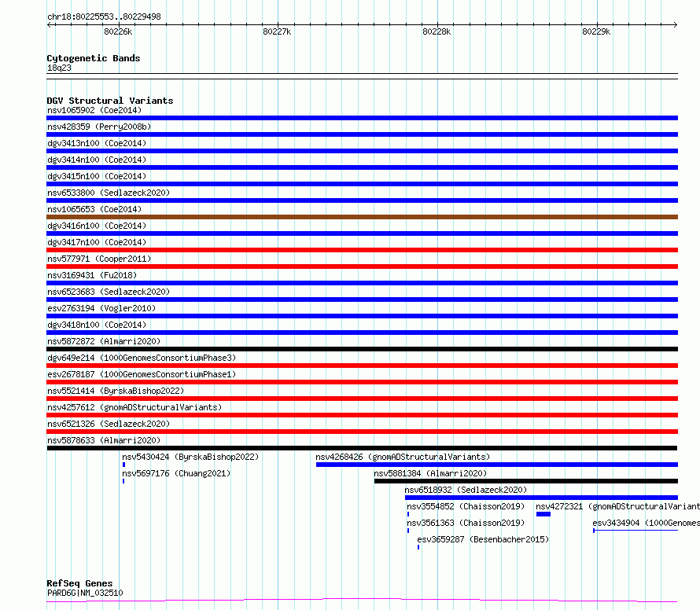This screenshot has width=700, height=610.
Task: Open nsv6518932 (Sedlazeck2020) variant
Action: coord(466,490)
